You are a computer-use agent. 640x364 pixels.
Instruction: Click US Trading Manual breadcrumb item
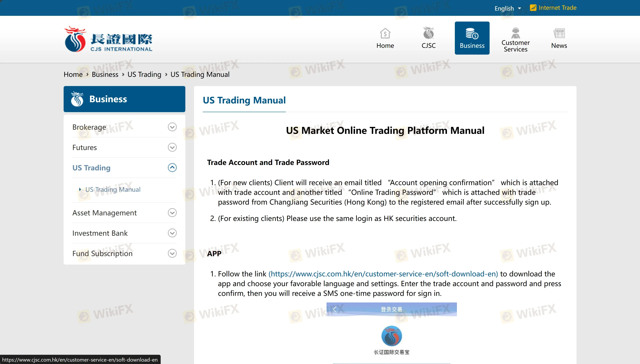point(200,75)
